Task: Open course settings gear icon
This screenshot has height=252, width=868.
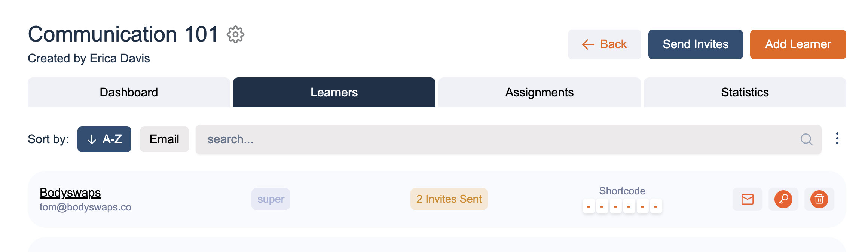Action: [235, 34]
